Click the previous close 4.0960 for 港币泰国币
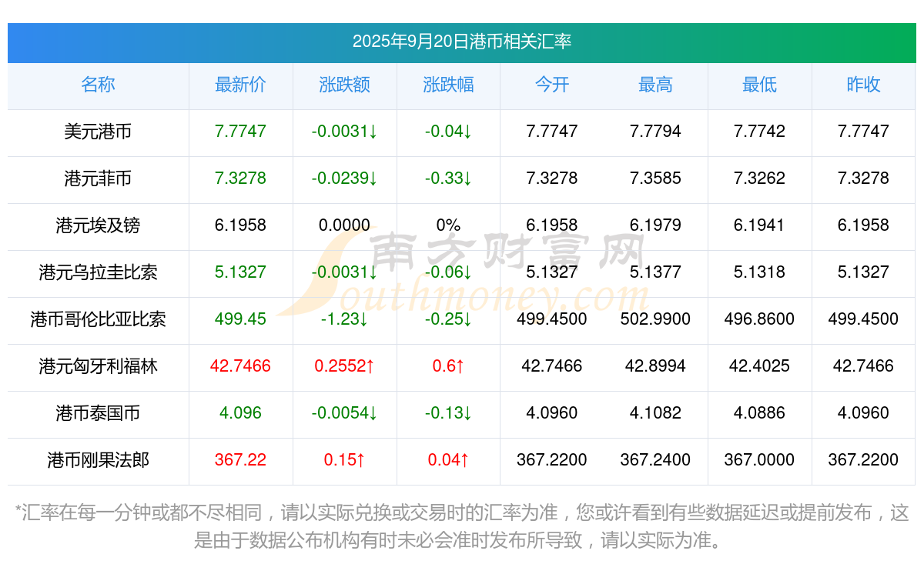The image size is (924, 564). tap(863, 413)
